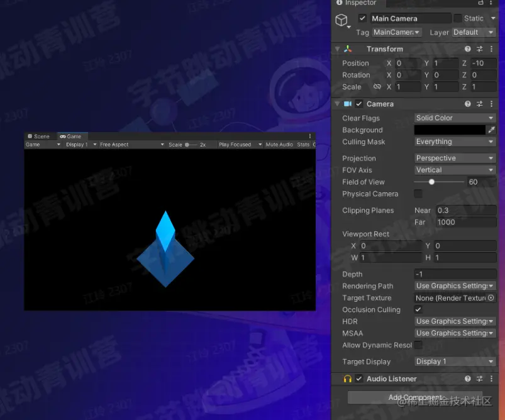Image resolution: width=505 pixels, height=420 pixels.
Task: Enable Allow Dynamic Resolution checkbox
Action: (x=418, y=345)
